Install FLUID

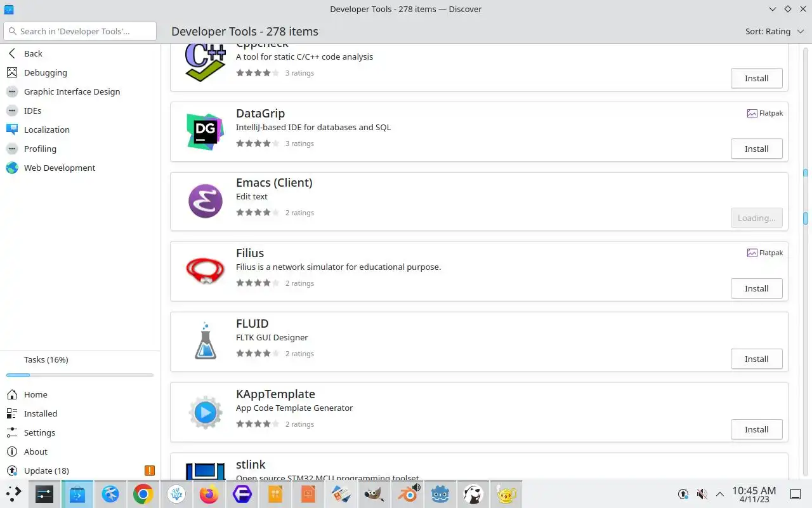pyautogui.click(x=756, y=359)
